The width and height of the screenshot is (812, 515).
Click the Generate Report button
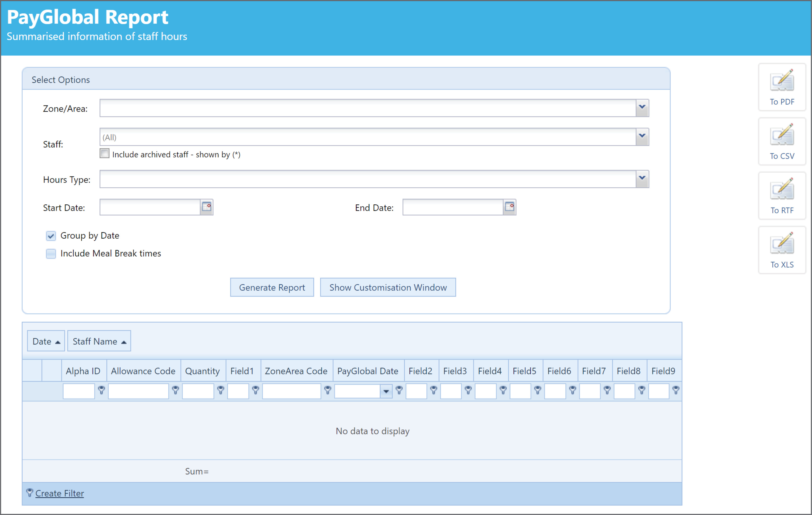(x=272, y=287)
